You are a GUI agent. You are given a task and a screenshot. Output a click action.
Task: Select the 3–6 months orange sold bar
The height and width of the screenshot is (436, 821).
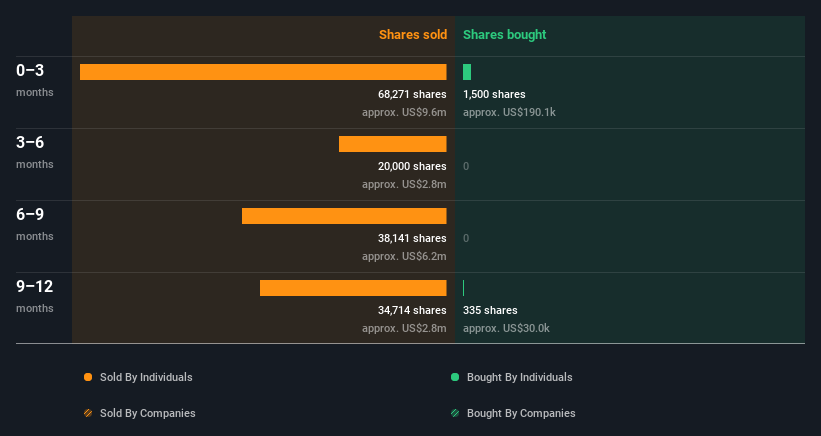(x=393, y=144)
